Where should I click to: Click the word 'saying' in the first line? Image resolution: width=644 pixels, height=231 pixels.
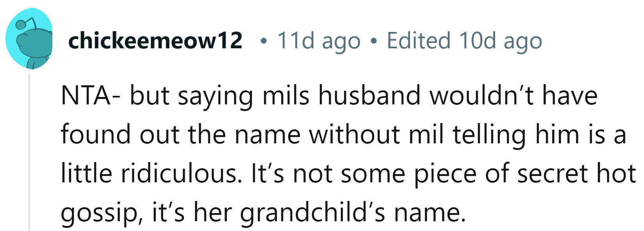tap(215, 96)
